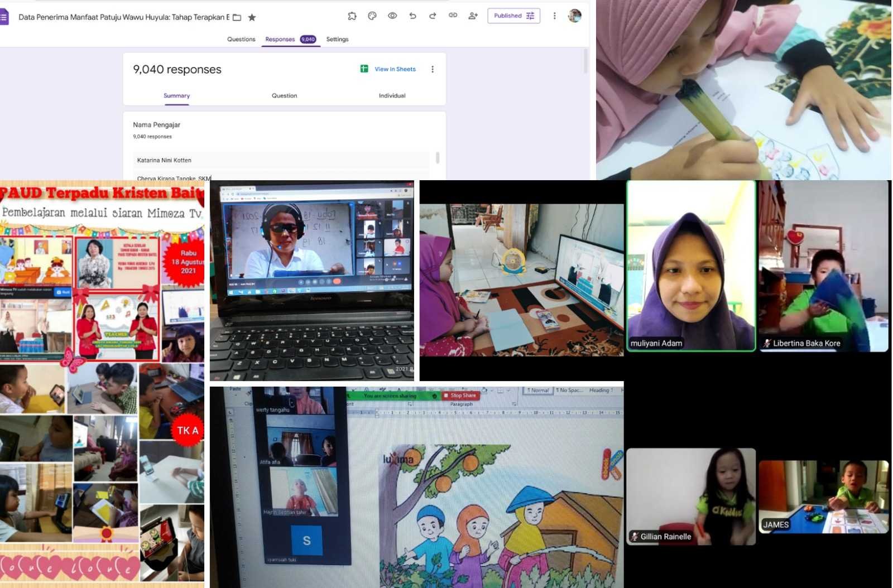Viewport: 893px width, 588px height.
Task: Select the Individual responses view
Action: pyautogui.click(x=392, y=95)
